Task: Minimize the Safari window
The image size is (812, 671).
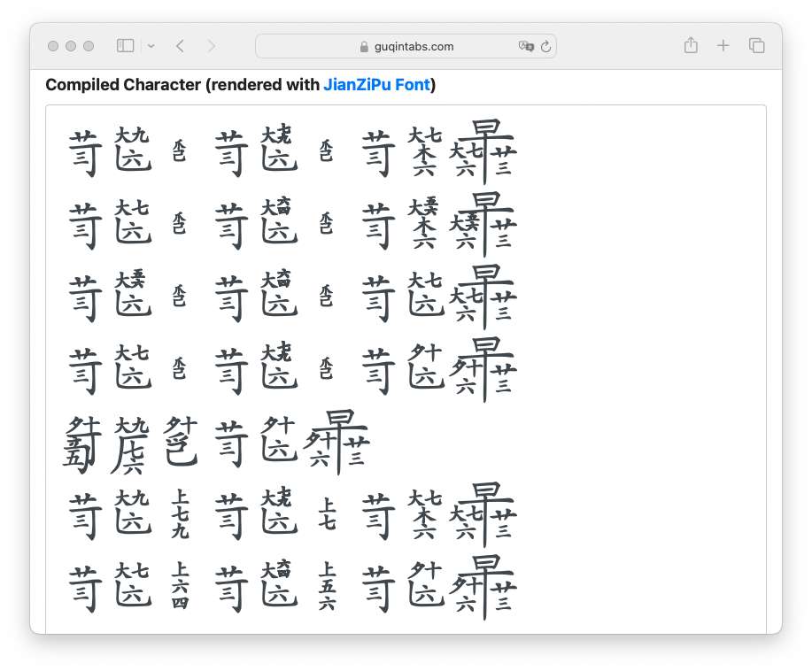Action: coord(71,46)
